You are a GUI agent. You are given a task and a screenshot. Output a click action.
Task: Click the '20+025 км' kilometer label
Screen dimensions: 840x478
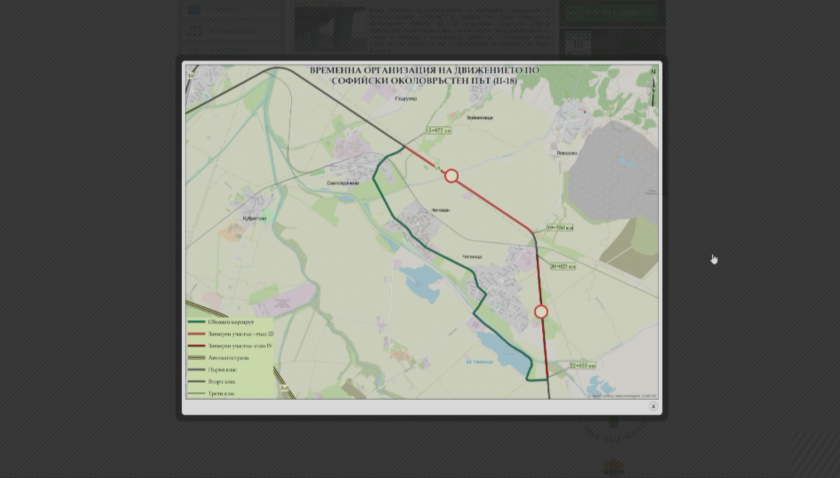tap(562, 266)
